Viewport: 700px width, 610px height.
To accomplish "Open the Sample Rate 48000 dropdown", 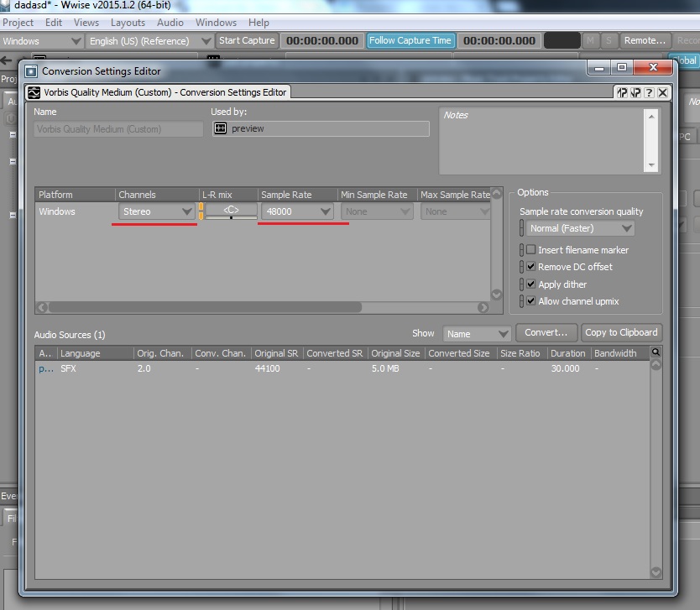I will [297, 211].
